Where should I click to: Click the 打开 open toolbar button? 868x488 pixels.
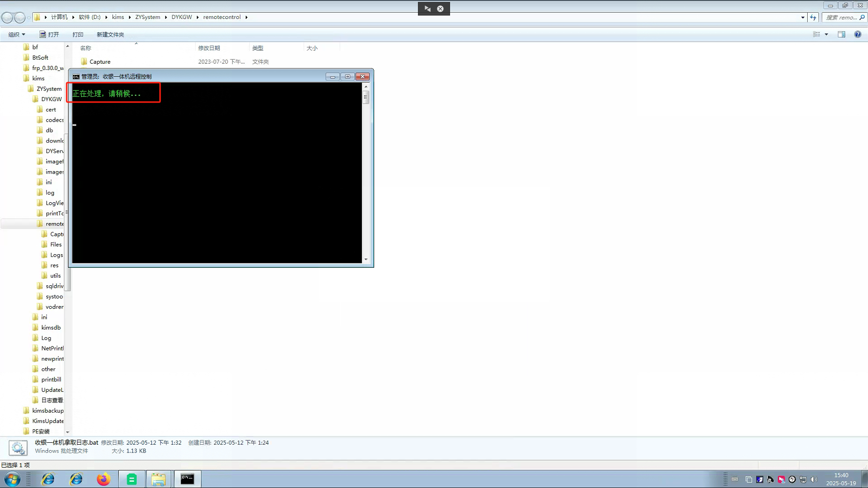pos(49,35)
